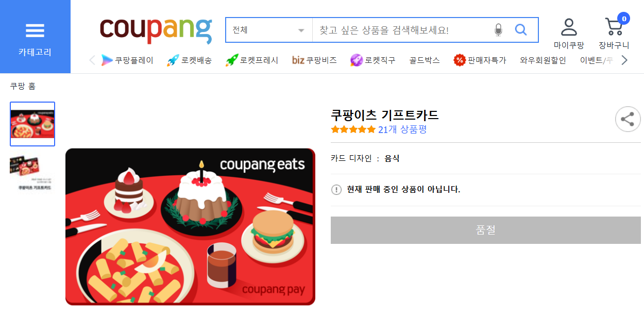Viewport: 644px width, 314px height.
Task: Open 쿠팡플레이 from the navigation bar
Action: [x=127, y=60]
